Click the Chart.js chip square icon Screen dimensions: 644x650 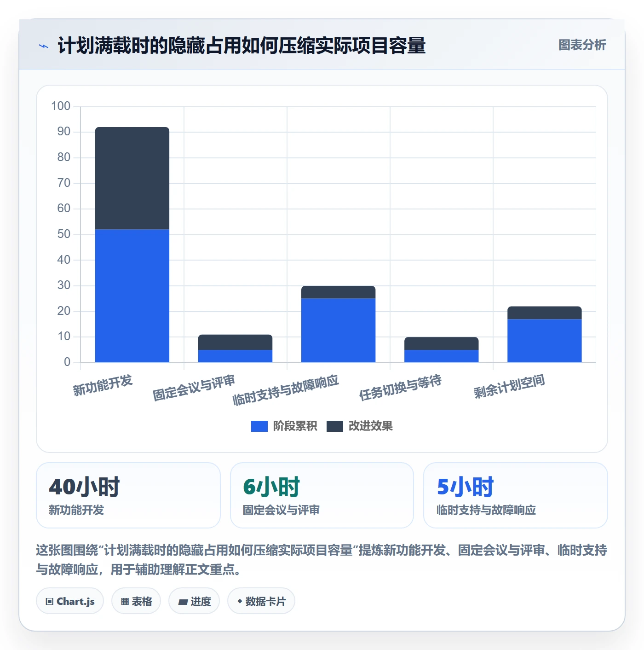click(x=50, y=602)
